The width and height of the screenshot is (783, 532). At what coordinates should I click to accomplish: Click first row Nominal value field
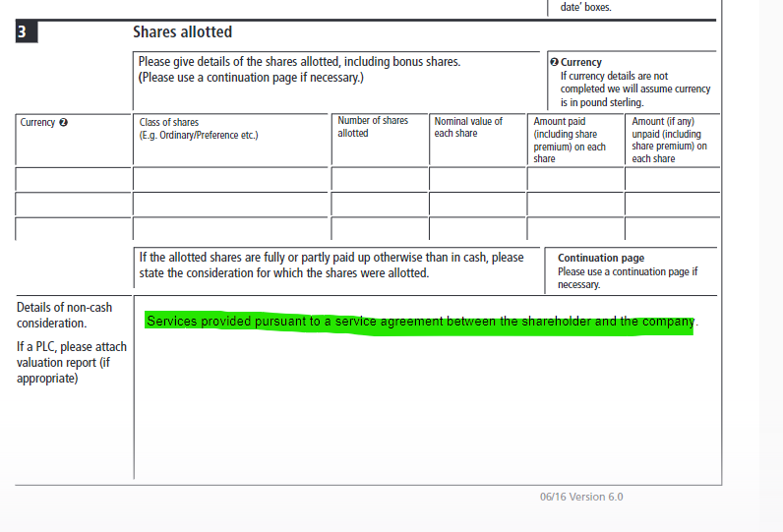point(478,179)
